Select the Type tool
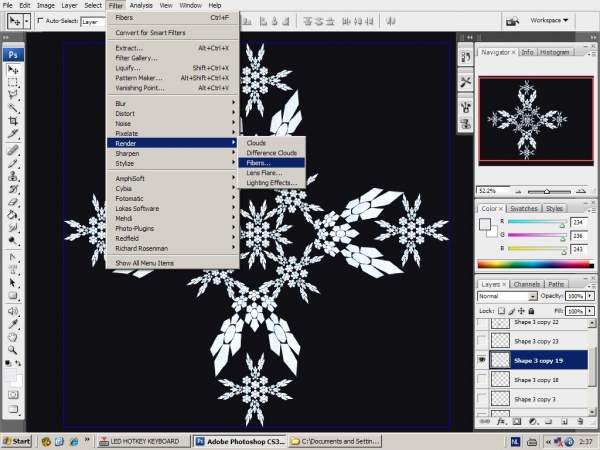This screenshot has height=450, width=600. point(13,270)
